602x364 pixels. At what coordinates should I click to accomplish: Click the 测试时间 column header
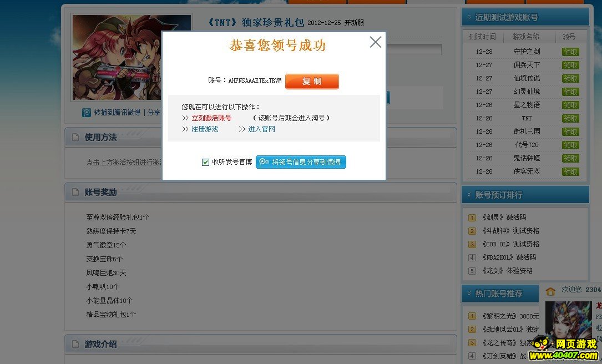tap(482, 37)
